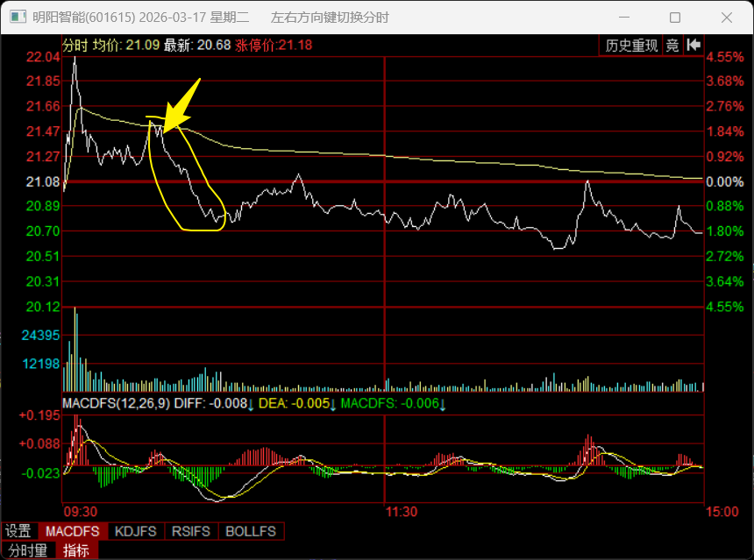The height and width of the screenshot is (560, 754).
Task: Click the -0.023 MACD scale label
Action: [x=41, y=473]
